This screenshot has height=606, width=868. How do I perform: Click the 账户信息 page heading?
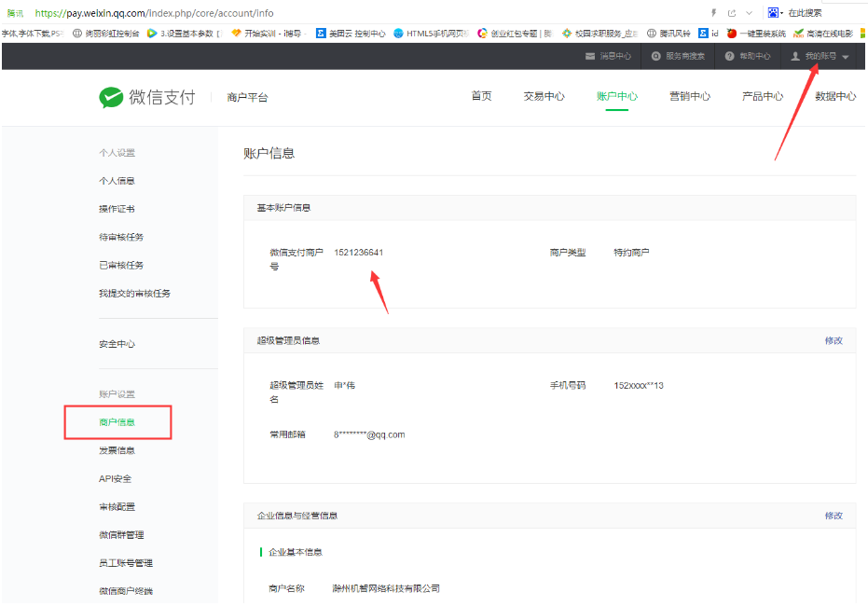[x=269, y=153]
